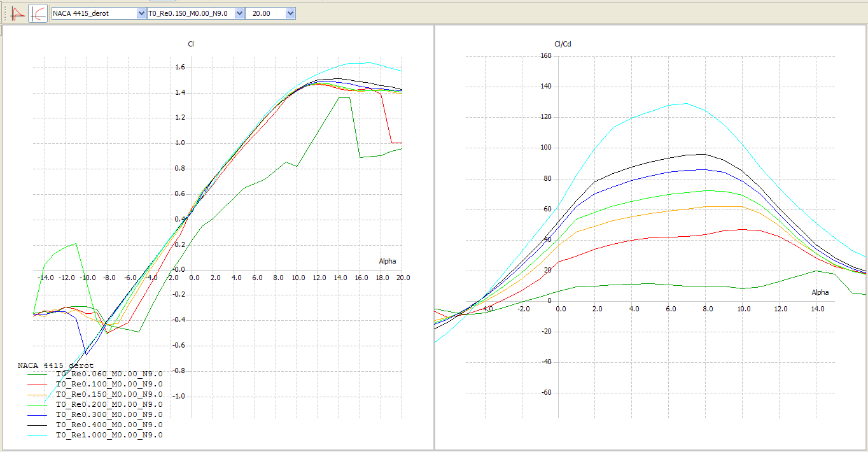The image size is (868, 452).
Task: Grab the toolbar drag handle
Action: tap(5, 13)
